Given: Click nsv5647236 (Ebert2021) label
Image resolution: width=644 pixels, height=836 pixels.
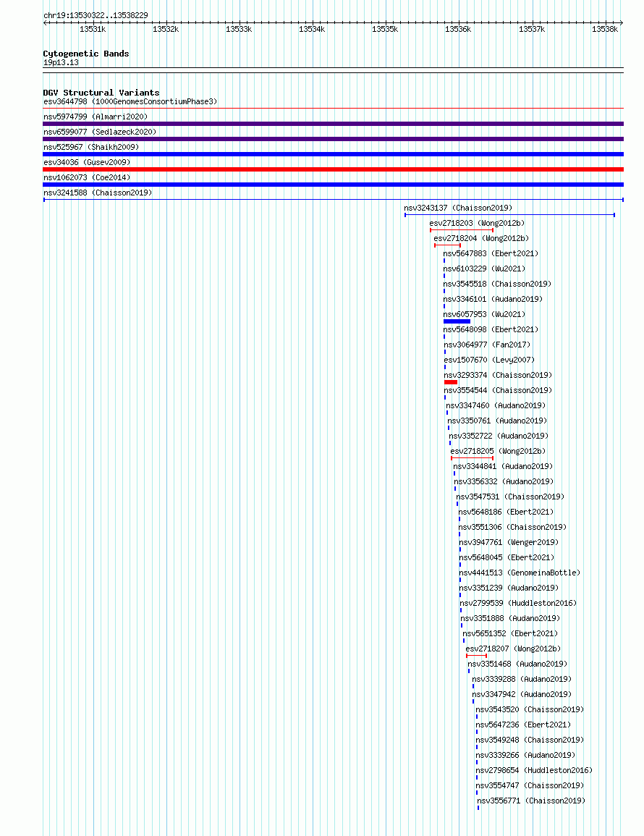Looking at the screenshot, I should click(x=523, y=725).
